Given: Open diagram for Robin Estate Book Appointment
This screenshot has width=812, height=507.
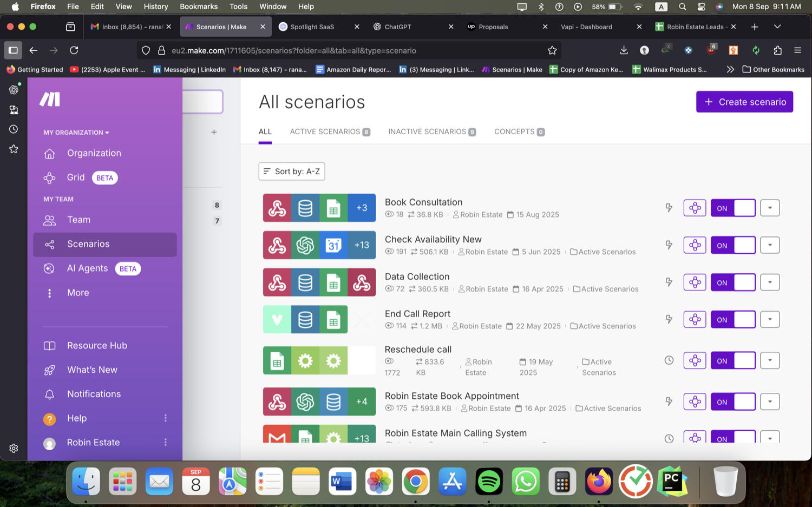Looking at the screenshot, I should (695, 401).
